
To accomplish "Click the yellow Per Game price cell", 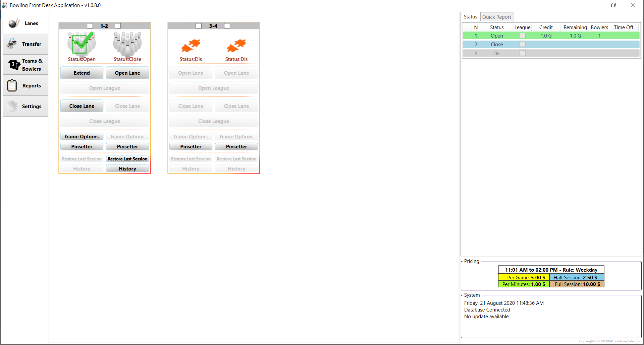I will click(x=523, y=277).
